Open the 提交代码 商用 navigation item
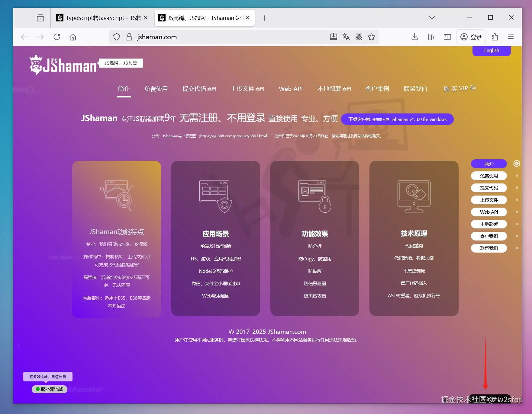 [199, 89]
